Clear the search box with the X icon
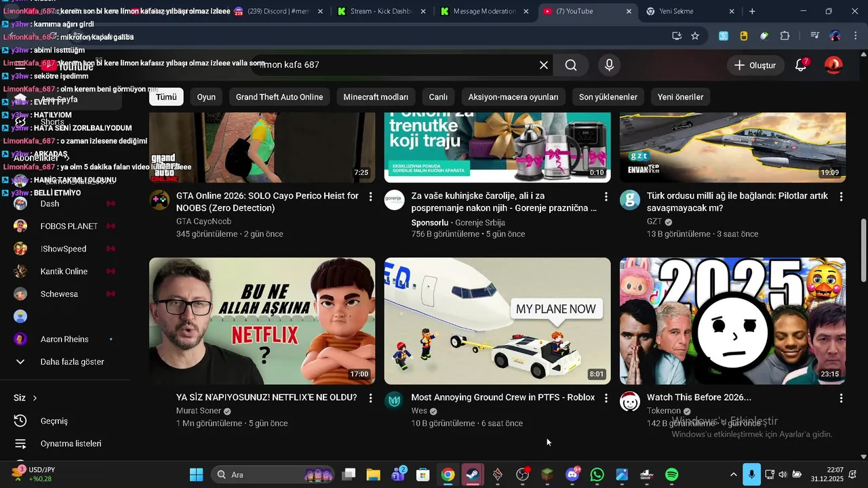Image resolution: width=868 pixels, height=488 pixels. coord(544,65)
